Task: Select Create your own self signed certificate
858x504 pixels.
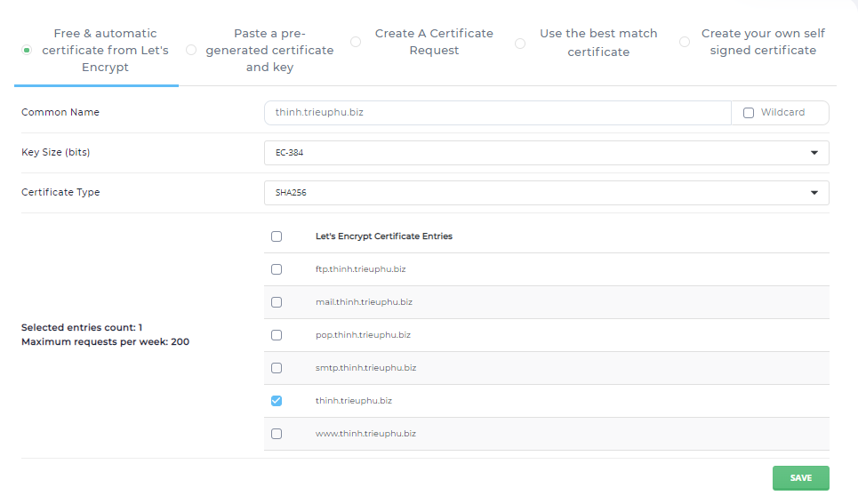Action: pyautogui.click(x=685, y=42)
